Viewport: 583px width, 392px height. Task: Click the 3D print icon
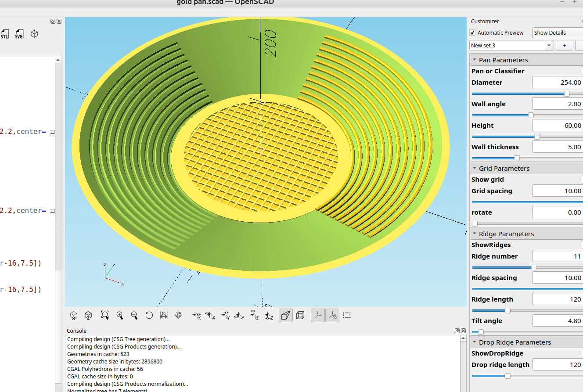[x=34, y=34]
